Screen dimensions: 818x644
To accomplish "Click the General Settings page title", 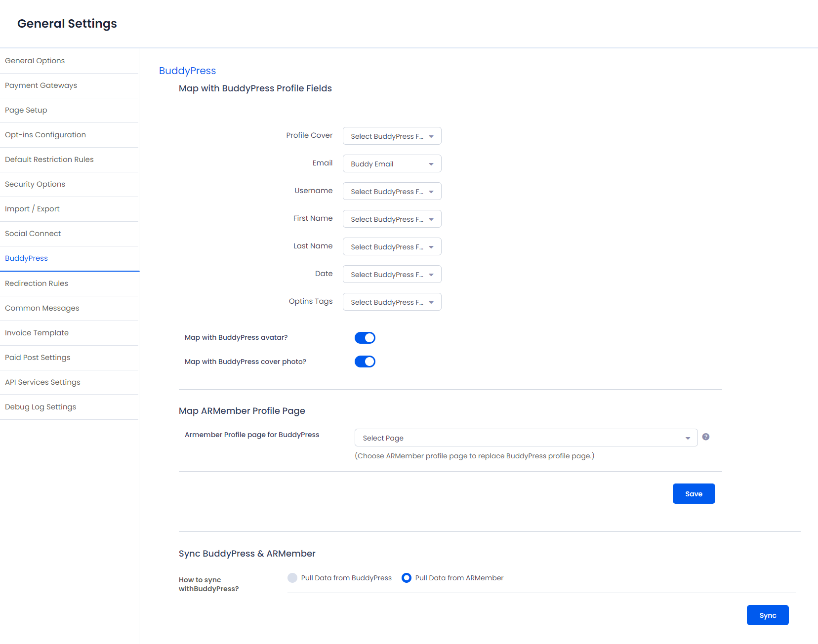I will [67, 24].
